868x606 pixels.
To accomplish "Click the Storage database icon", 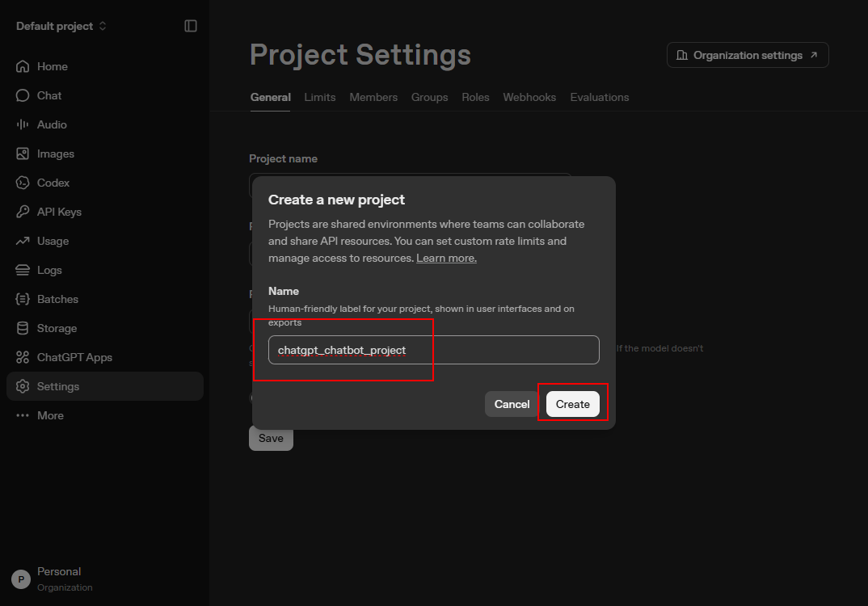I will point(23,328).
